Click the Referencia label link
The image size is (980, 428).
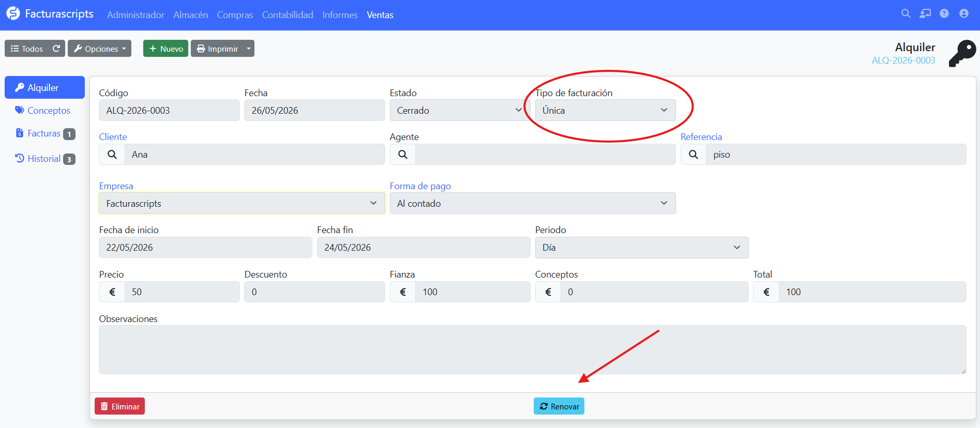click(x=701, y=137)
